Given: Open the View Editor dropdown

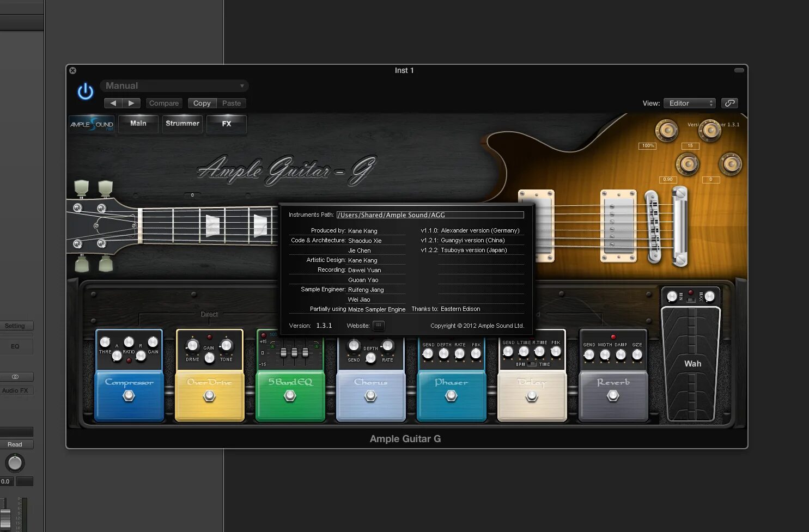Looking at the screenshot, I should [689, 103].
